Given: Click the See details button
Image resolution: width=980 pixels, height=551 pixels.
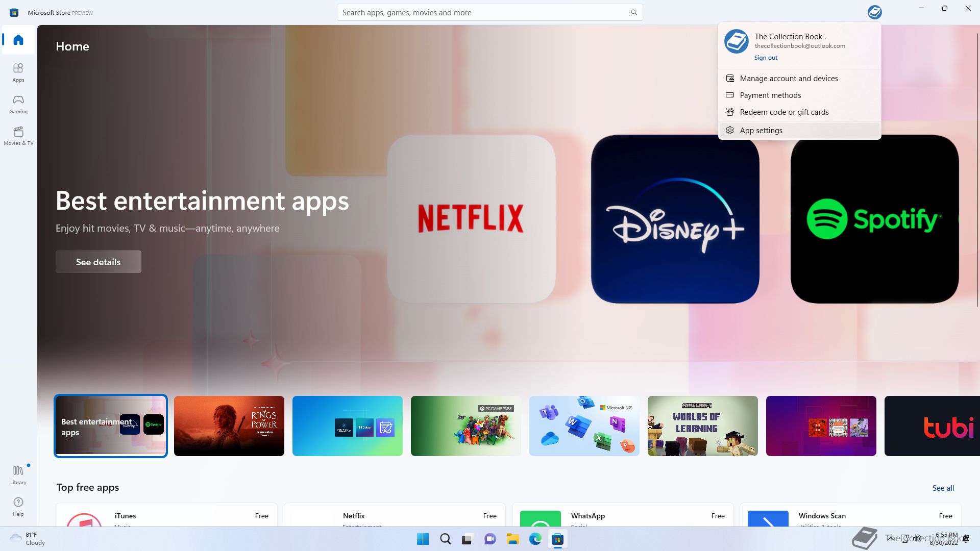Looking at the screenshot, I should point(99,262).
